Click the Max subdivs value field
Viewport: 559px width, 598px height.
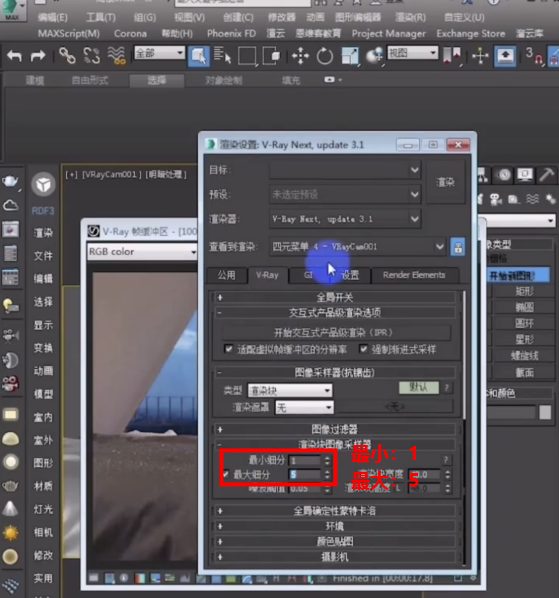(x=305, y=474)
